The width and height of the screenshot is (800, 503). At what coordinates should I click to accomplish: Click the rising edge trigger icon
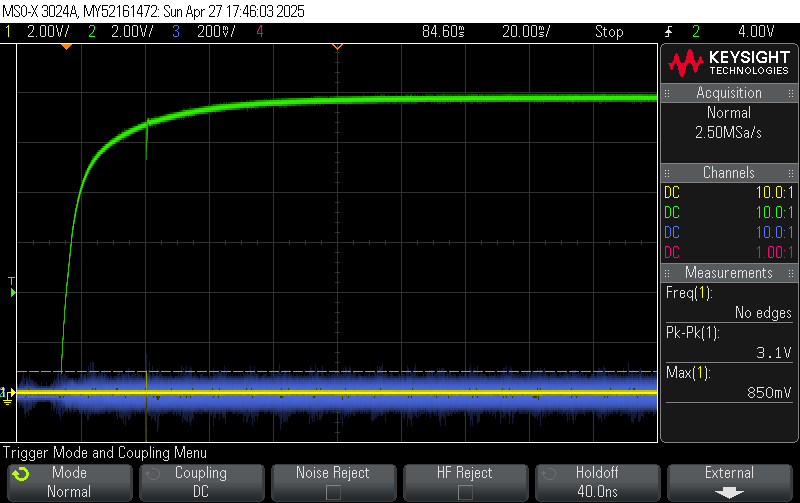(x=668, y=32)
